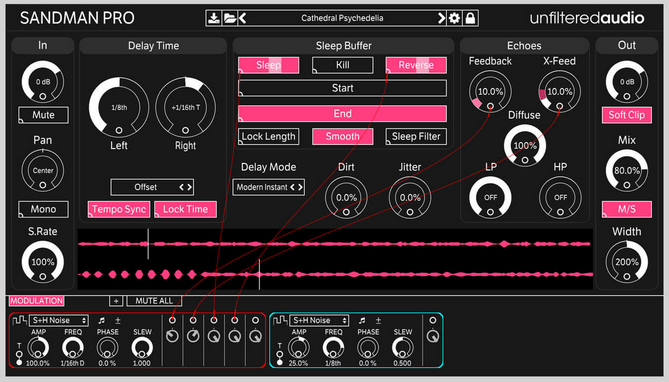Toggle bipolar plus-minus icon on cyan modulator
This screenshot has height=382, width=669.
pyautogui.click(x=378, y=320)
